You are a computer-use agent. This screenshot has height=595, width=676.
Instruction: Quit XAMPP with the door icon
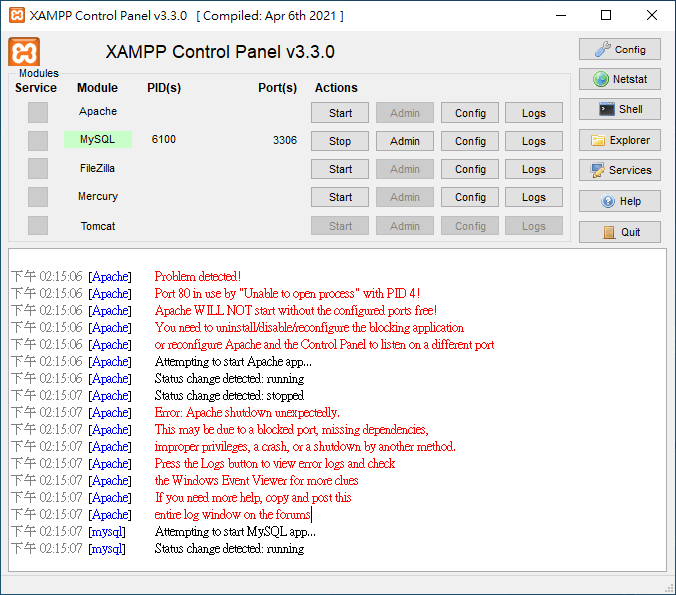[620, 232]
